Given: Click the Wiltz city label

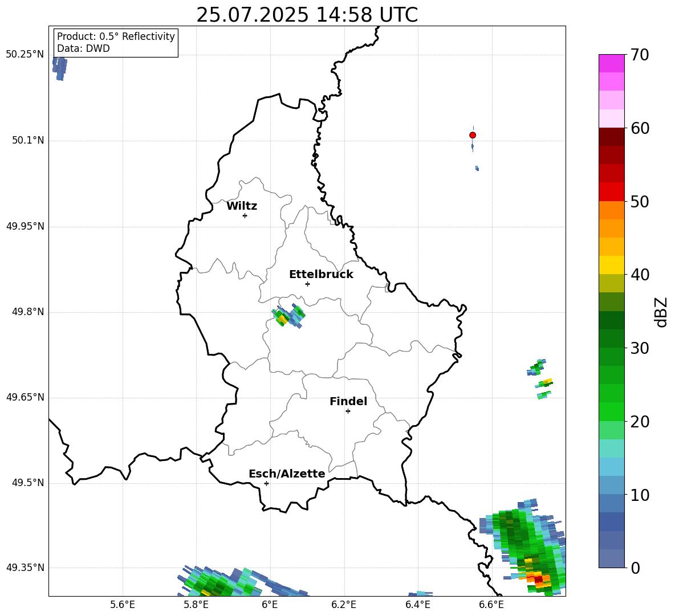Looking at the screenshot, I should click(242, 206).
